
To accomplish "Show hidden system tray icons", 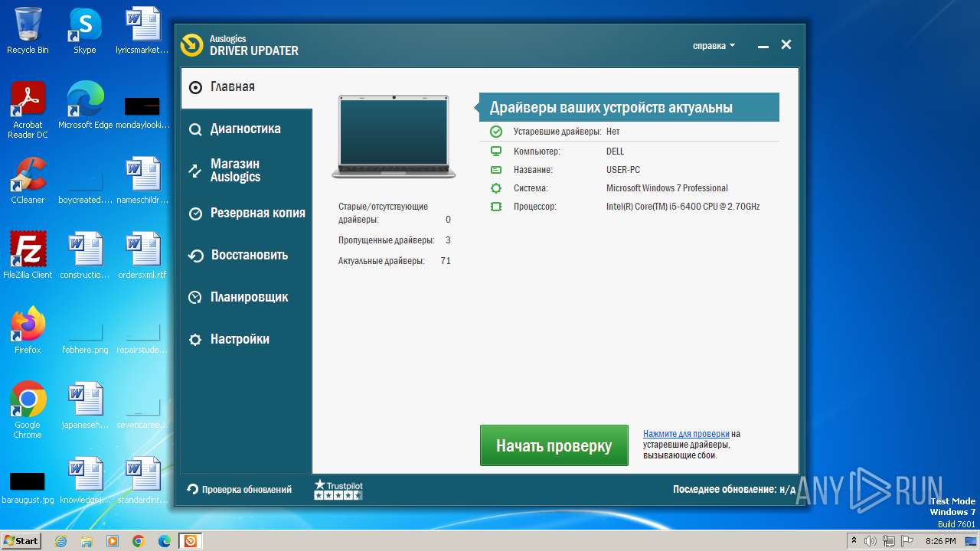I will point(854,541).
